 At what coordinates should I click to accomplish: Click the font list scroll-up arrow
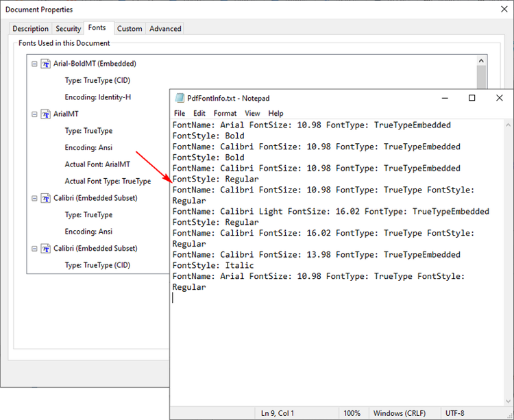pos(481,60)
